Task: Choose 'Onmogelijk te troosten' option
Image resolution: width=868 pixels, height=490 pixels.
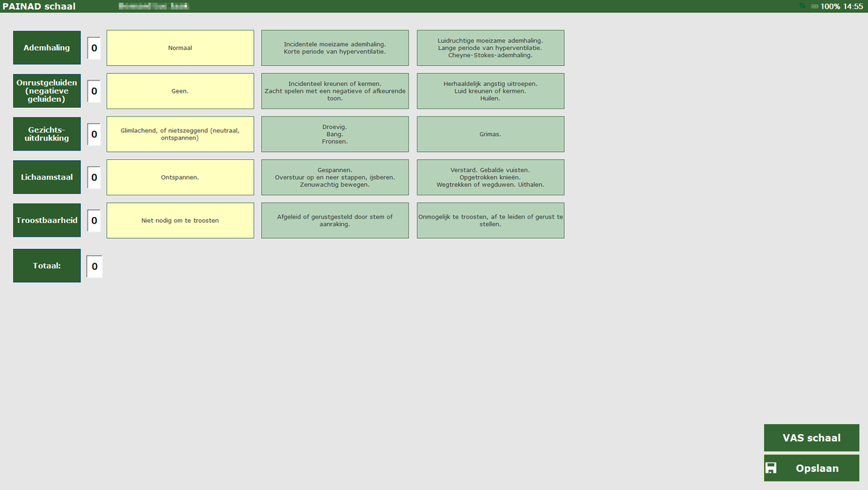Action: coord(490,221)
